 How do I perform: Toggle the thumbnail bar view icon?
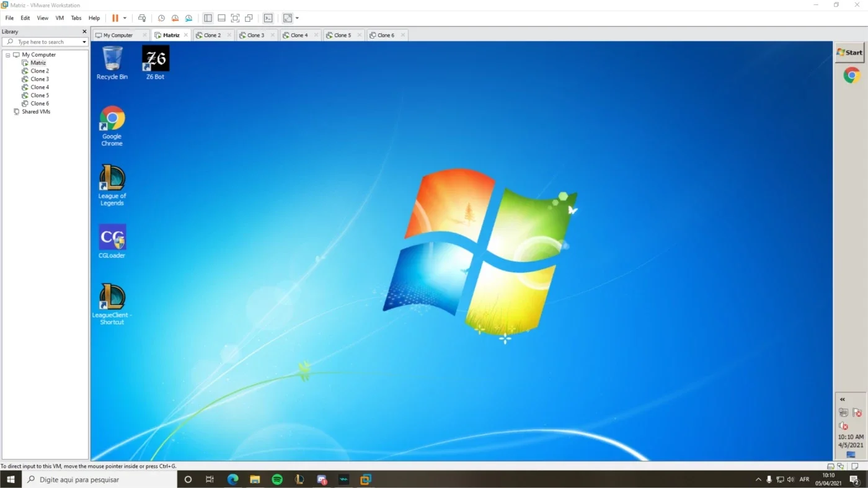[x=221, y=18]
